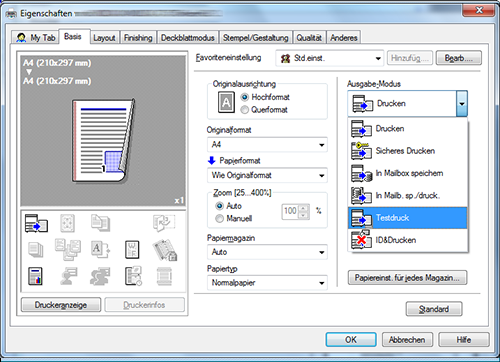Click the Testdruck icon in list

click(x=361, y=218)
